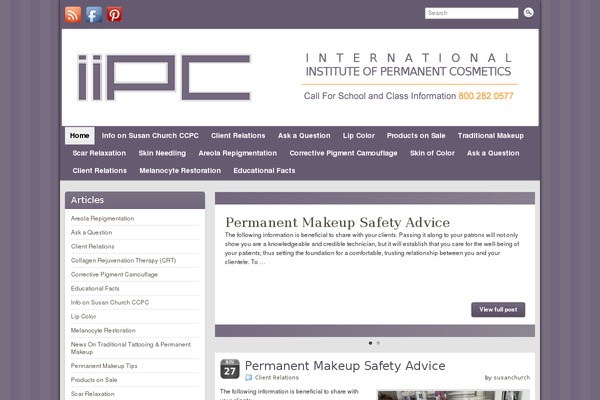Open Skin Needling menu item

162,153
